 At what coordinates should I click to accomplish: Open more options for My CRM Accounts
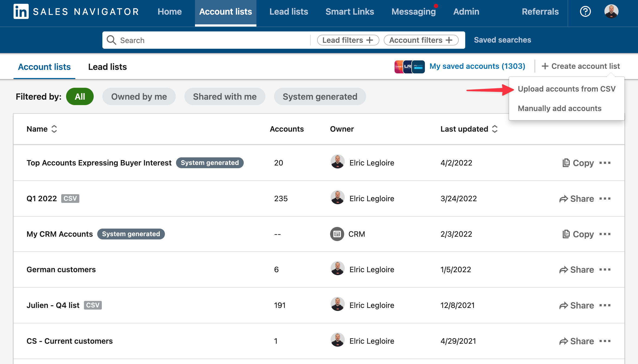pyautogui.click(x=605, y=234)
